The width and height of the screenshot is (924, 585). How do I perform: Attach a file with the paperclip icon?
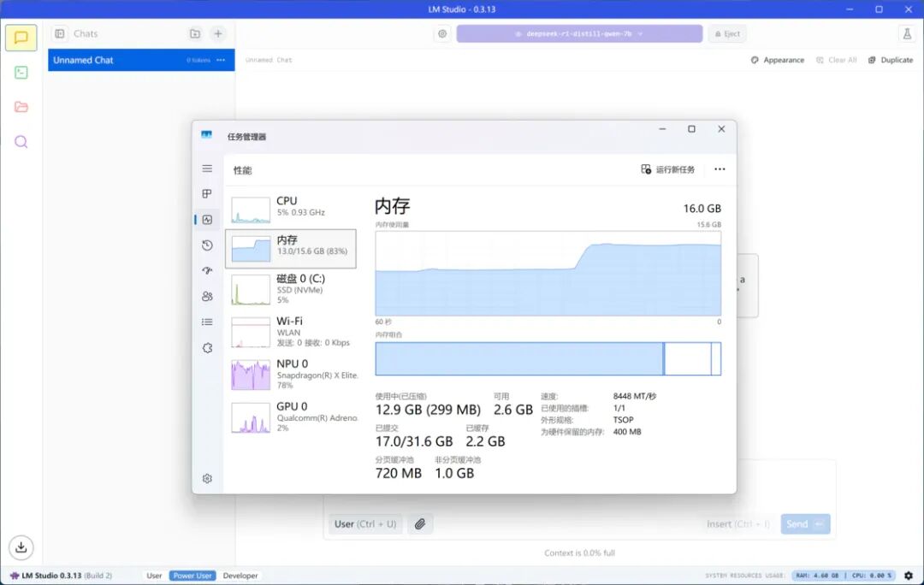pos(419,523)
